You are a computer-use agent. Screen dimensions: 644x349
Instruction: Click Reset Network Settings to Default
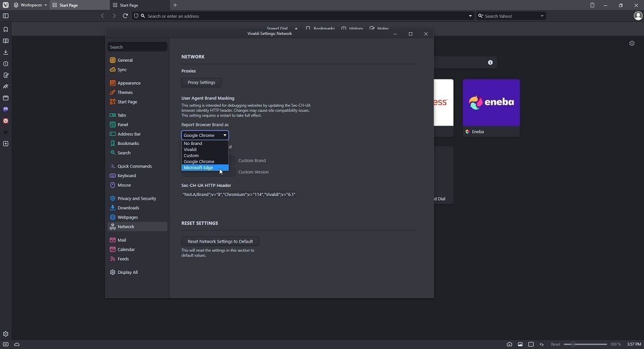(x=220, y=242)
